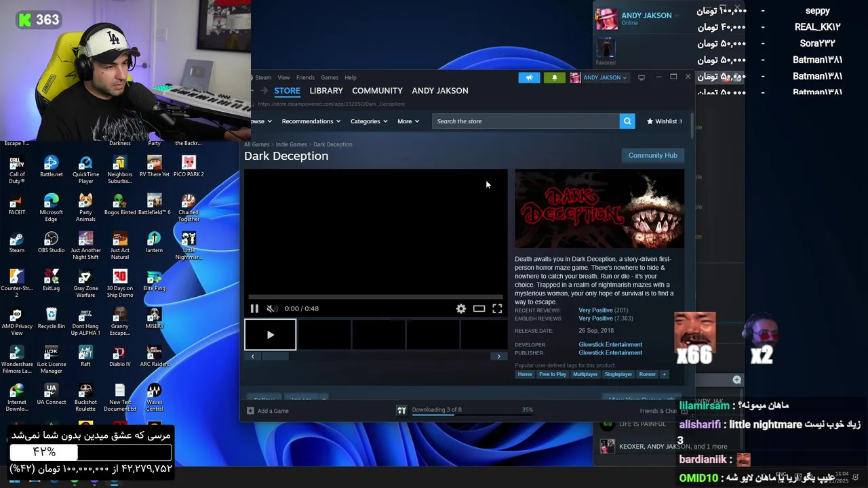868x488 pixels.
Task: Select the Multiplayer tag
Action: (x=585, y=374)
